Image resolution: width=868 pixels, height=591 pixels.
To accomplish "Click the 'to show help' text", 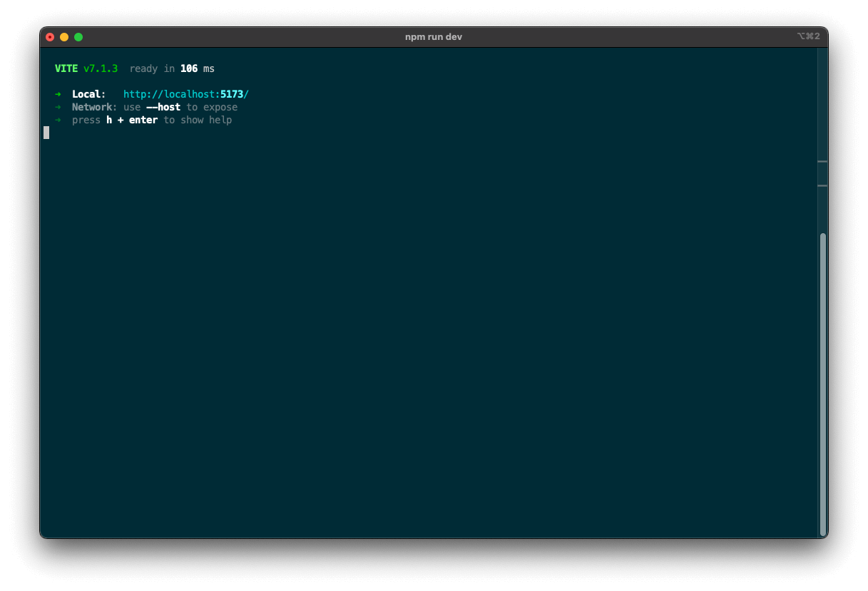I will pos(198,120).
